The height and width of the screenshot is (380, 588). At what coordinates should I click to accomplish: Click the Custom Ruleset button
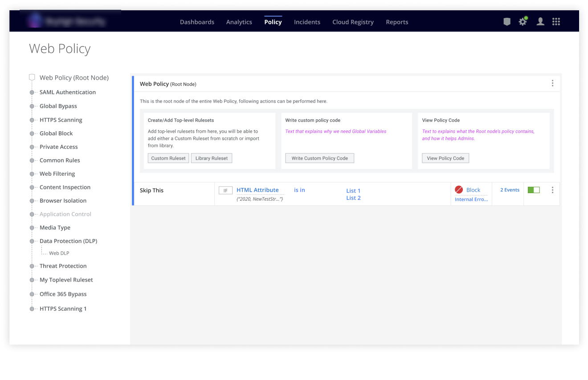[x=168, y=158]
